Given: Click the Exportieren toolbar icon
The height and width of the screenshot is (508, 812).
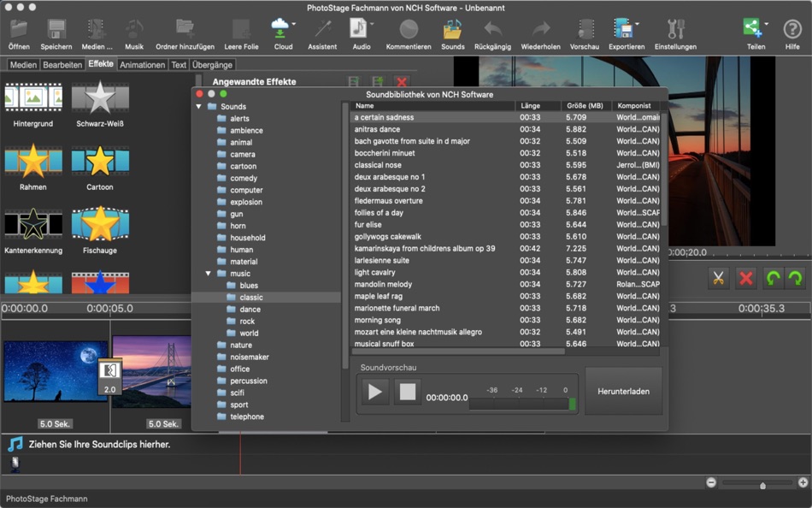Looking at the screenshot, I should [x=623, y=28].
